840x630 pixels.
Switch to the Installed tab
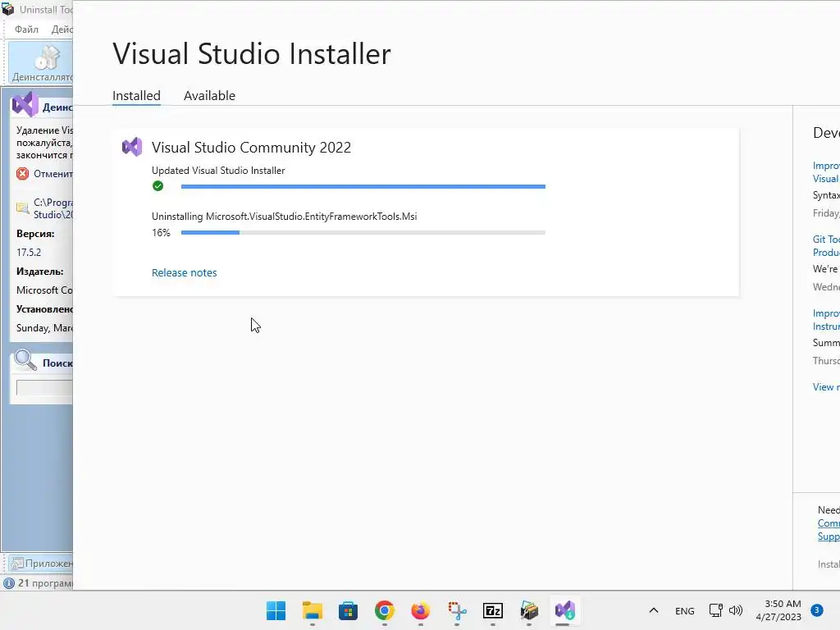pyautogui.click(x=136, y=95)
